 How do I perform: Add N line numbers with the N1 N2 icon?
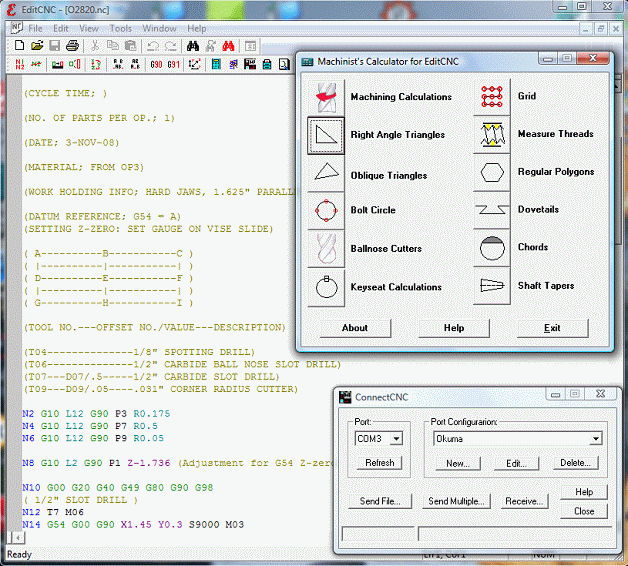[x=19, y=64]
